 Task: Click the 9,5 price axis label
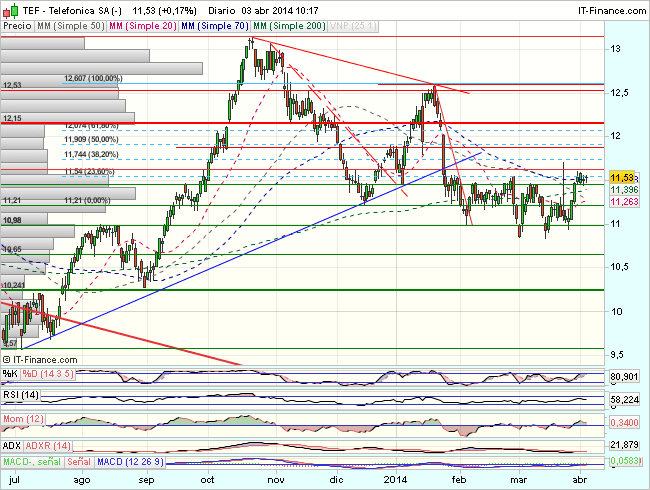pos(616,355)
